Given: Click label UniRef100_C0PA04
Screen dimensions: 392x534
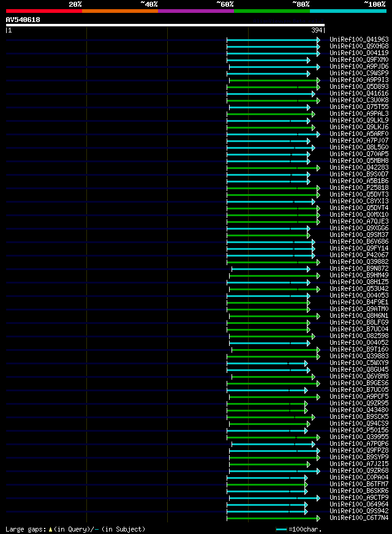Looking at the screenshot, I should pos(359,478).
